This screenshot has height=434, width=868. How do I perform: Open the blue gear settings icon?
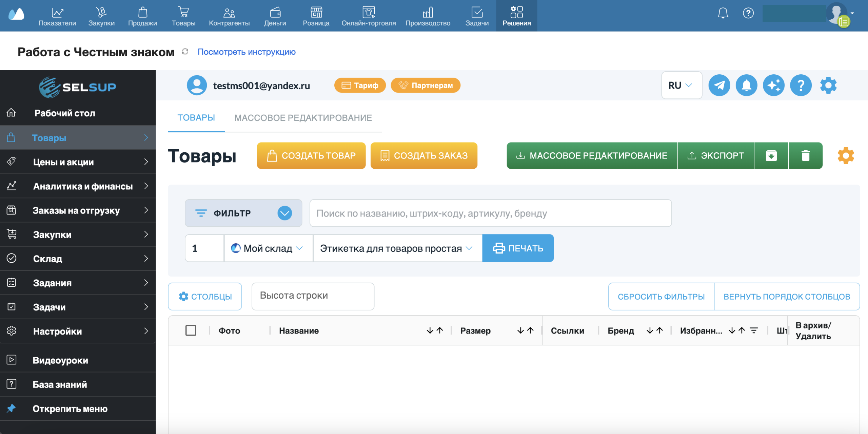828,86
